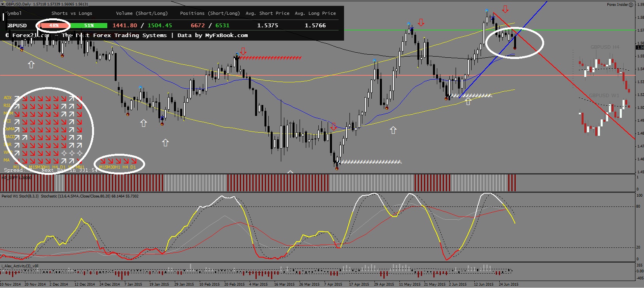644x288 pixels.
Task: Click the red M15 arrow in summary row
Action: 102,161
